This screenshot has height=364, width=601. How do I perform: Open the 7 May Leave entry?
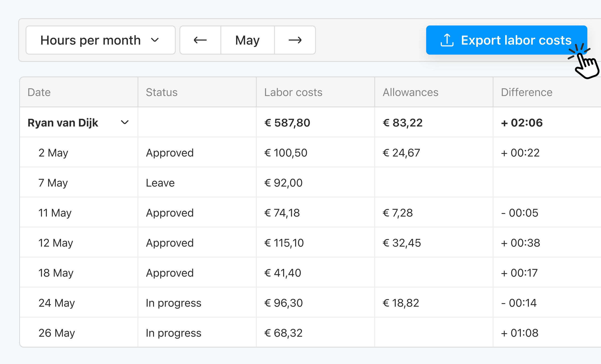pos(160,183)
